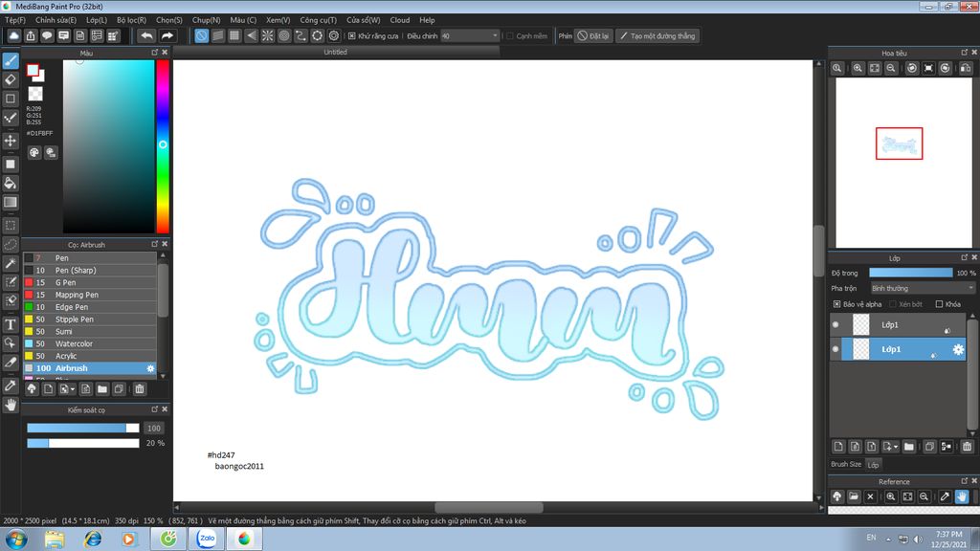The image size is (980, 551).
Task: Open the Tệp(F) menu
Action: tap(15, 20)
